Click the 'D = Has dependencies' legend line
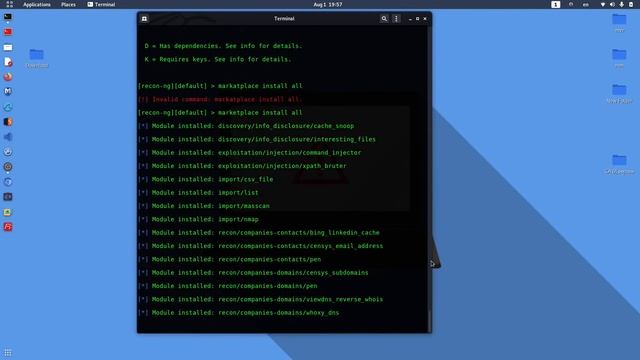This screenshot has height=360, width=640. tap(223, 46)
